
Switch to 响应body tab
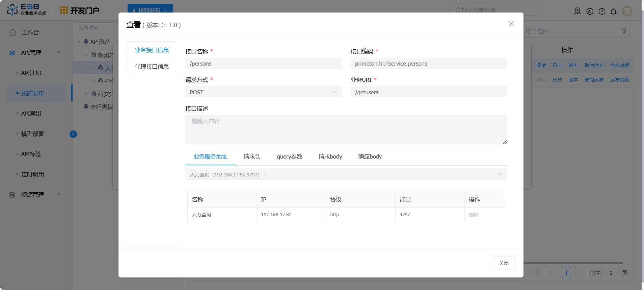370,156
